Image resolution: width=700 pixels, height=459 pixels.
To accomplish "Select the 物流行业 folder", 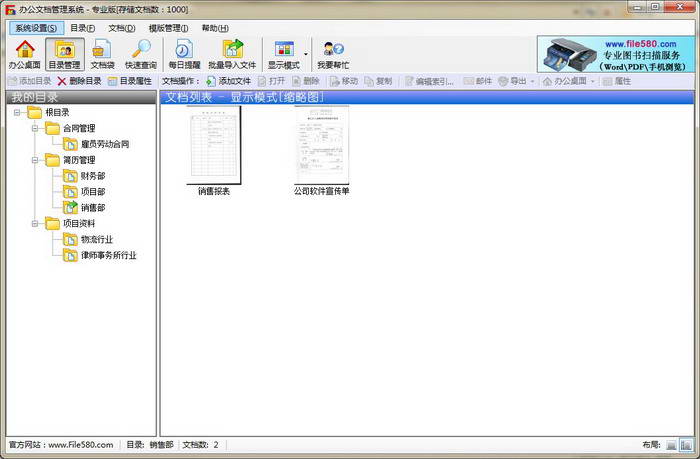I will point(97,240).
